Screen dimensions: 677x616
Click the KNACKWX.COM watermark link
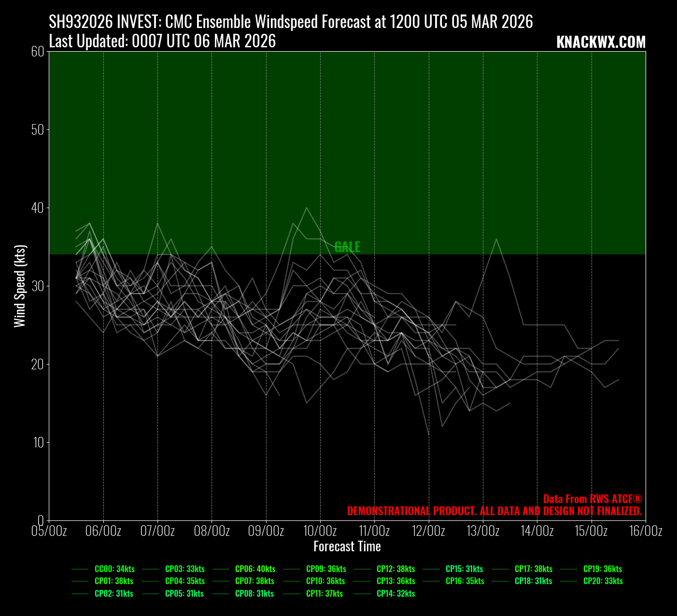[601, 42]
